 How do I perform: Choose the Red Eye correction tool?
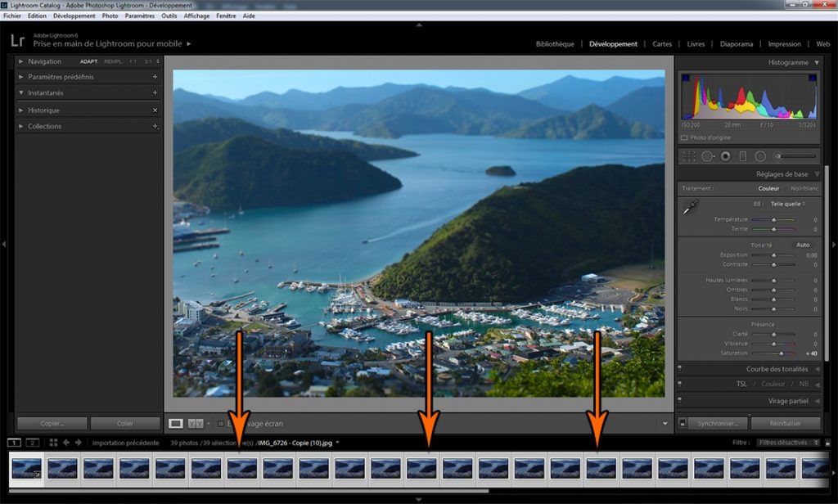[x=725, y=155]
